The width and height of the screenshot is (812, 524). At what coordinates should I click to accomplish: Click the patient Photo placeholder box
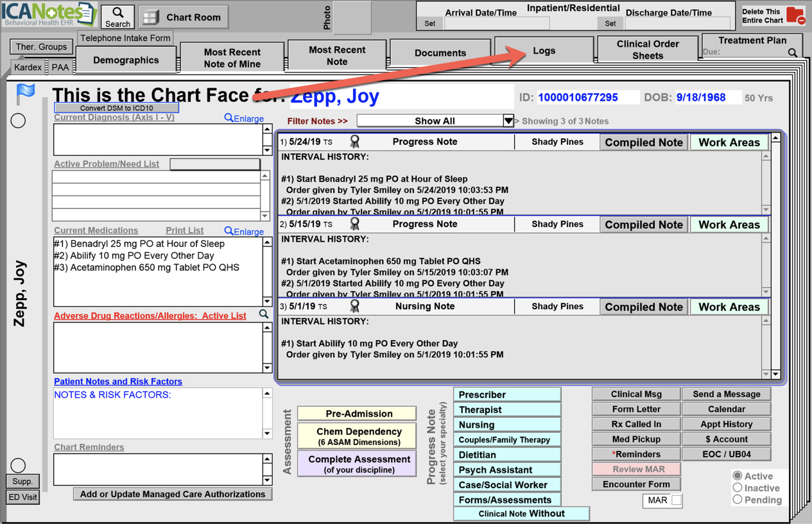point(352,17)
